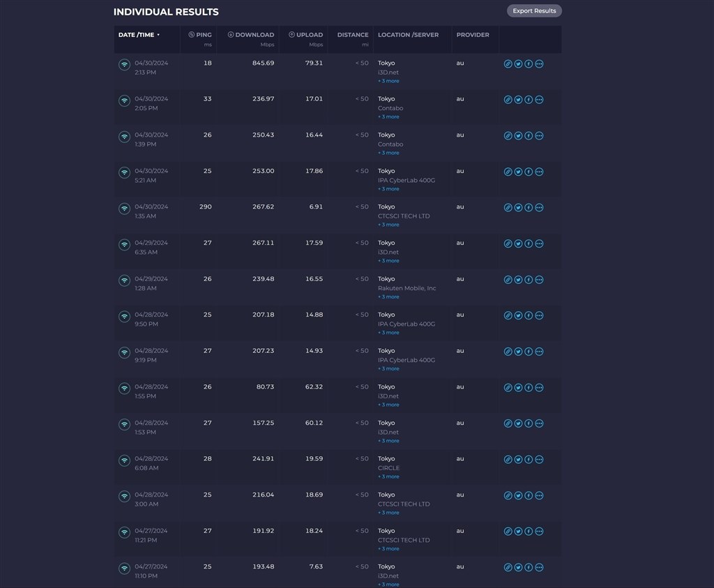Select the 157.25 download value
Image resolution: width=714 pixels, height=588 pixels.
click(x=263, y=423)
